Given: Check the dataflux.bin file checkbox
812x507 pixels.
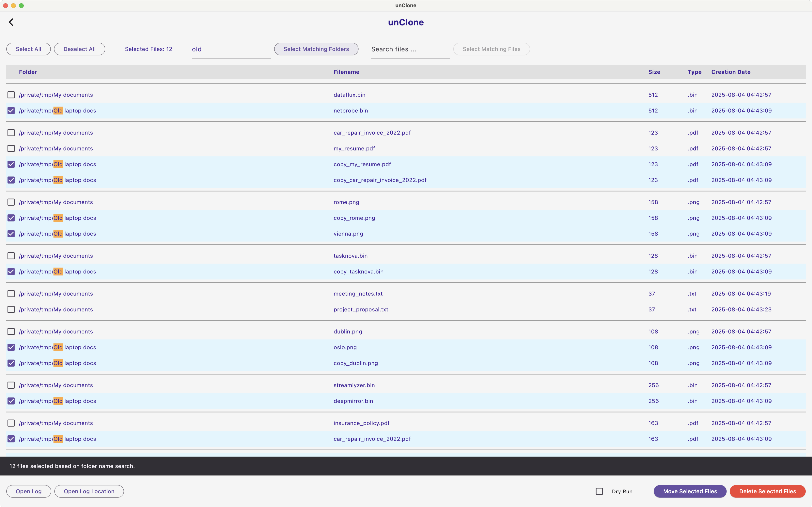Looking at the screenshot, I should coord(11,95).
